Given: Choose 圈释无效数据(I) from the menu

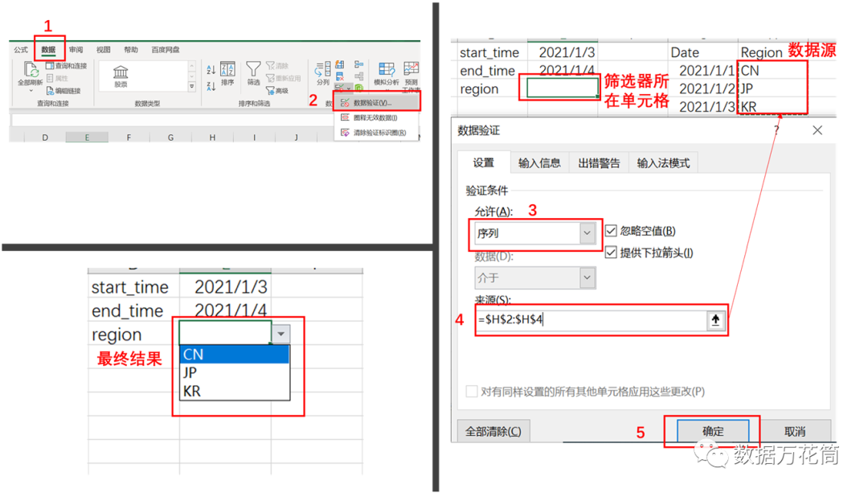Looking at the screenshot, I should point(376,118).
